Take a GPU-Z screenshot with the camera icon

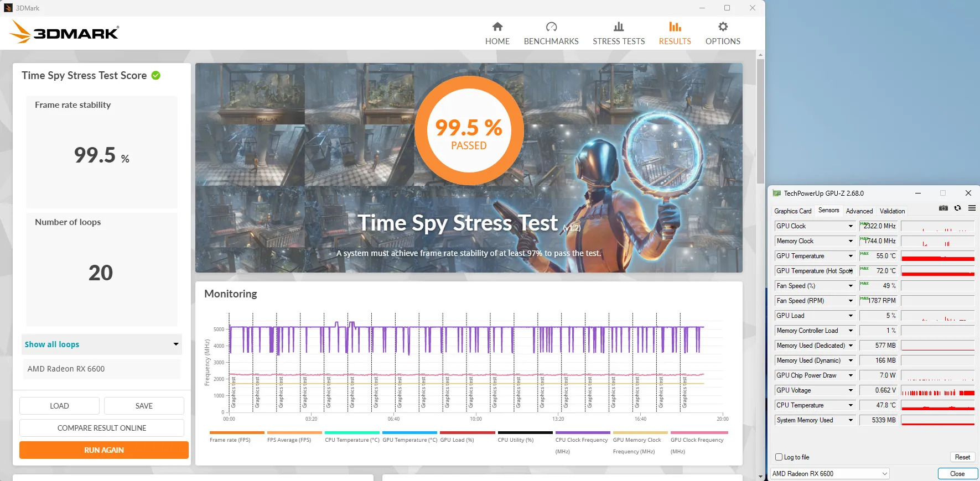943,208
